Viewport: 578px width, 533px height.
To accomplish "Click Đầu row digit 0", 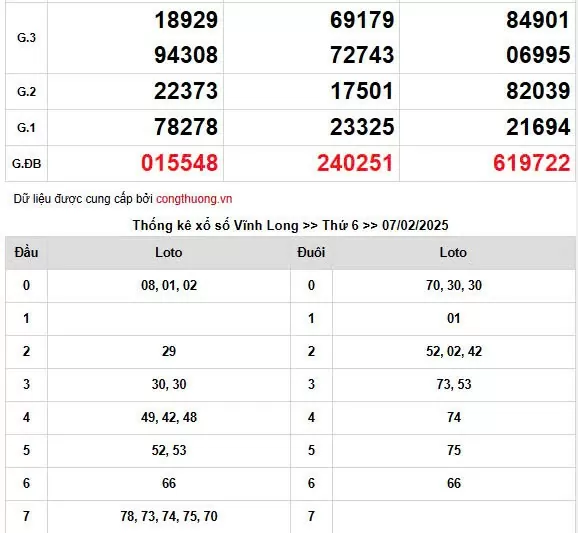I will [x=26, y=285].
